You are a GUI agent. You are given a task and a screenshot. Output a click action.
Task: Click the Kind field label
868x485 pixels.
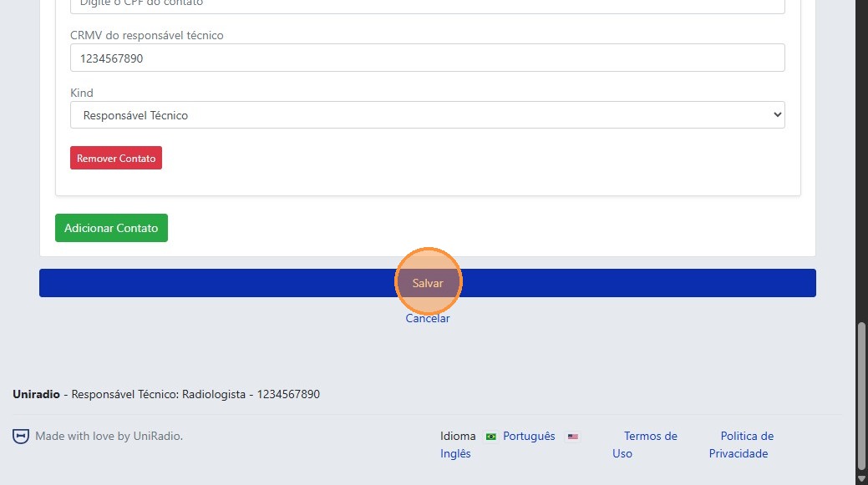click(82, 93)
